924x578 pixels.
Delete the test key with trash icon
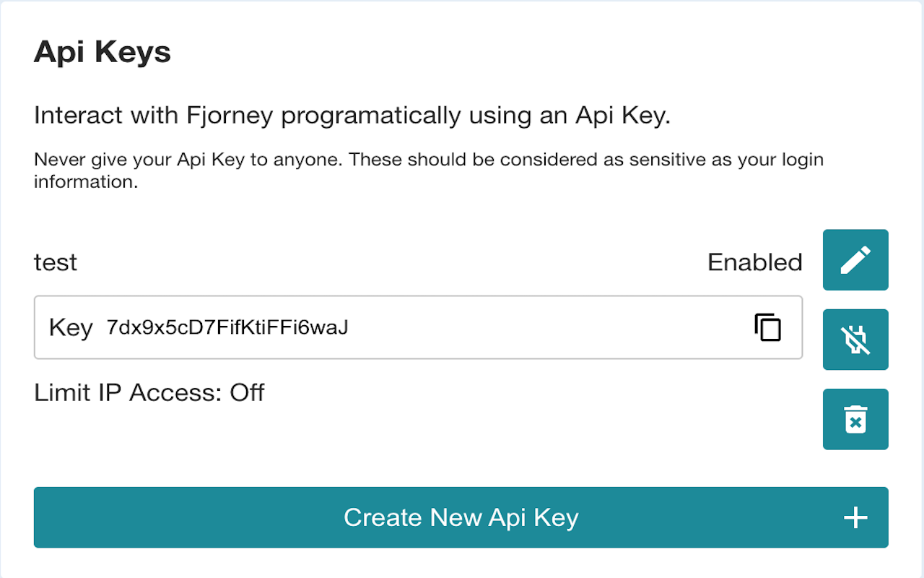click(x=855, y=419)
